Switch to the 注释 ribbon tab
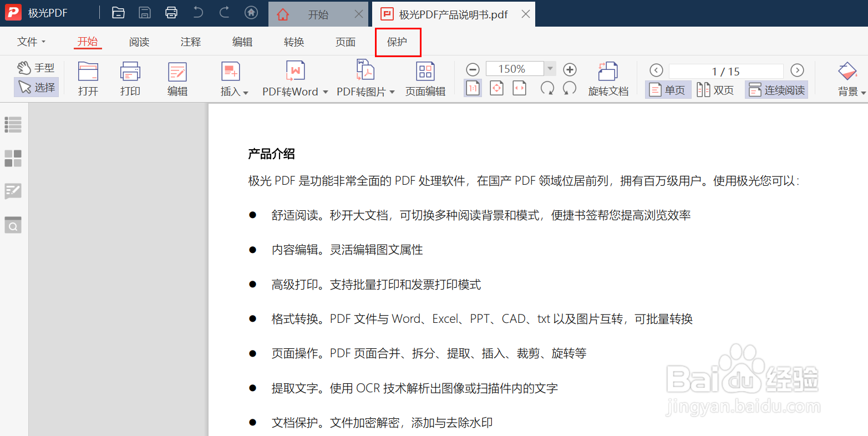The height and width of the screenshot is (436, 868). 191,42
